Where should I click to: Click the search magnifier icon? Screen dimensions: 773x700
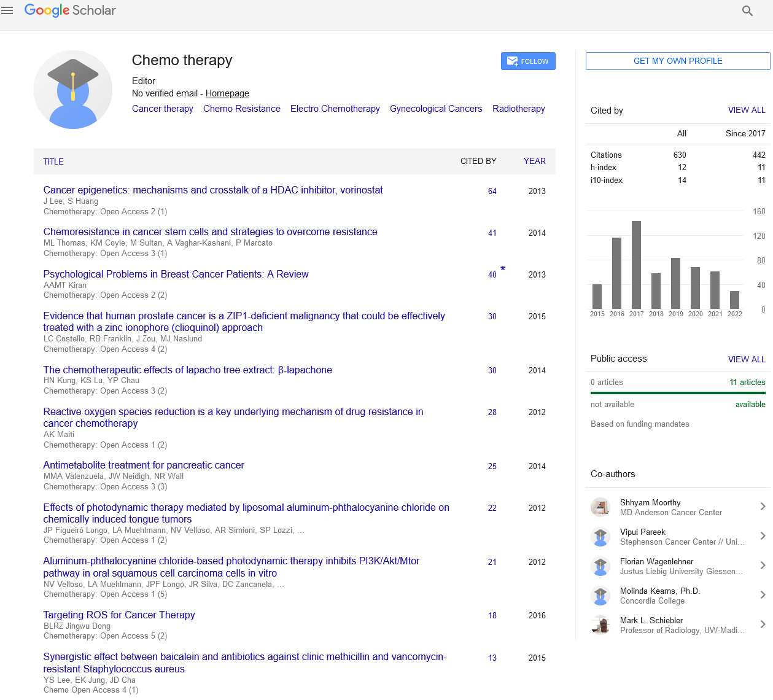[747, 10]
